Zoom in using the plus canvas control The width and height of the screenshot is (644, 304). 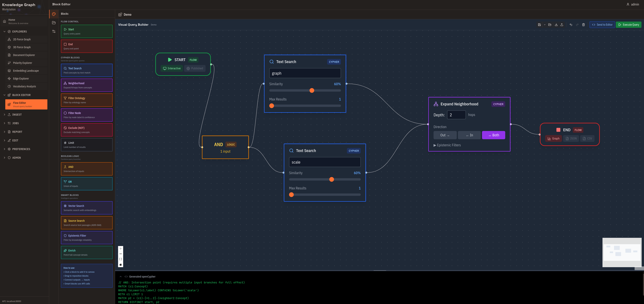pos(120,249)
